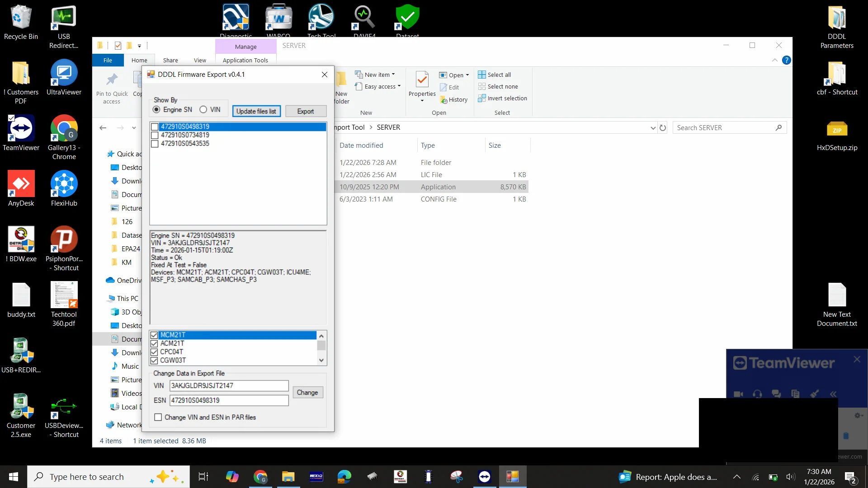Open Quick Access Toolbar customize dropdown
Screen dimensions: 868x488
click(x=139, y=46)
